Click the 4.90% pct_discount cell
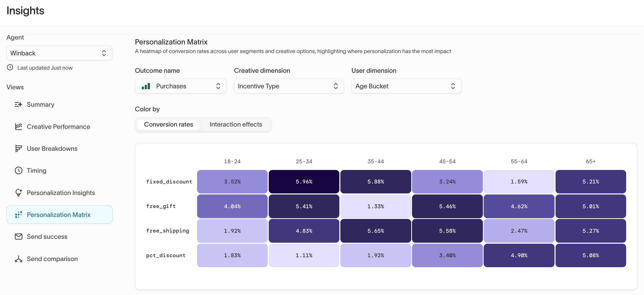The height and width of the screenshot is (295, 644). (x=519, y=255)
